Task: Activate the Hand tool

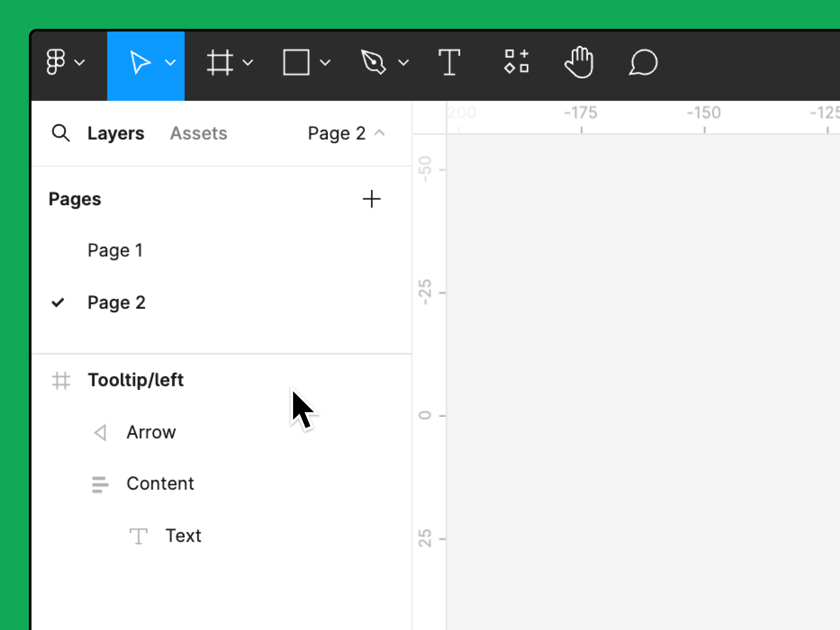Action: tap(579, 63)
